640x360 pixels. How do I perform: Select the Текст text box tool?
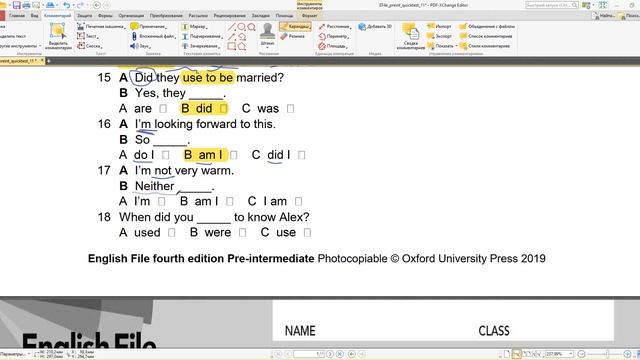(x=87, y=36)
